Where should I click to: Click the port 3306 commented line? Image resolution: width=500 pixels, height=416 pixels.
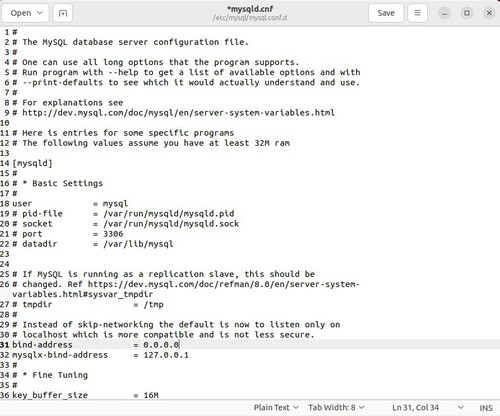68,234
